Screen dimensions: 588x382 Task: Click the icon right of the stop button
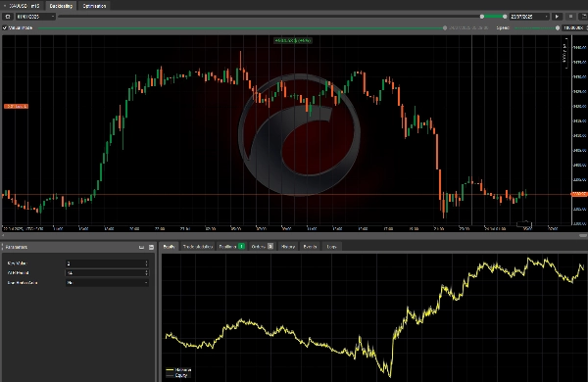pyautogui.click(x=583, y=17)
